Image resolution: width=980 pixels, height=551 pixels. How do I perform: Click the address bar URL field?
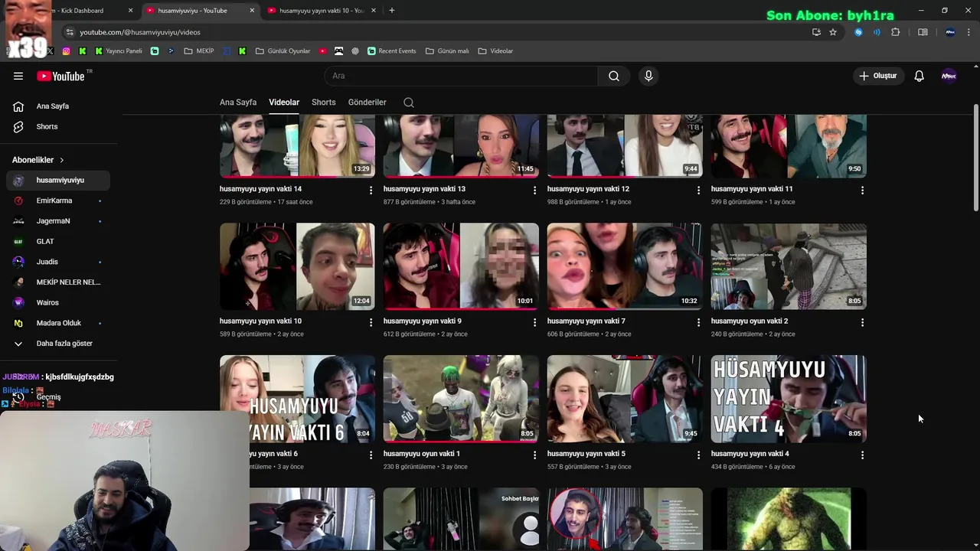(436, 32)
